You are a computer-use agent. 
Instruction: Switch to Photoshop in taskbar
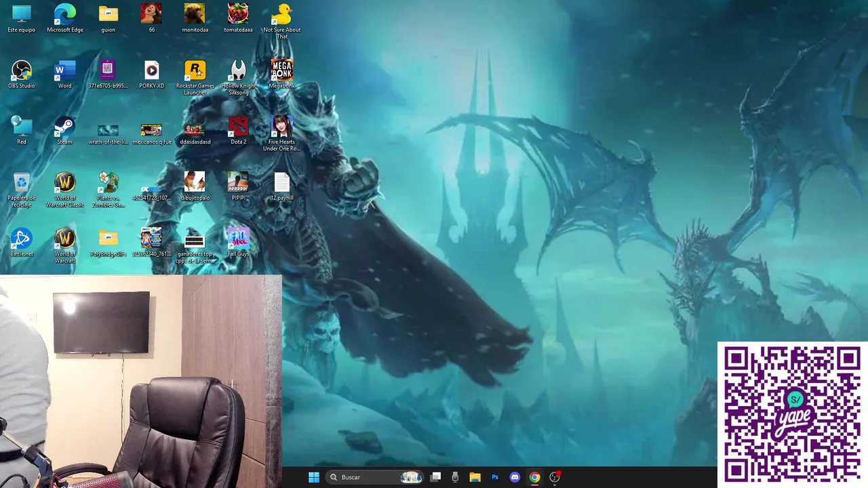coord(495,477)
